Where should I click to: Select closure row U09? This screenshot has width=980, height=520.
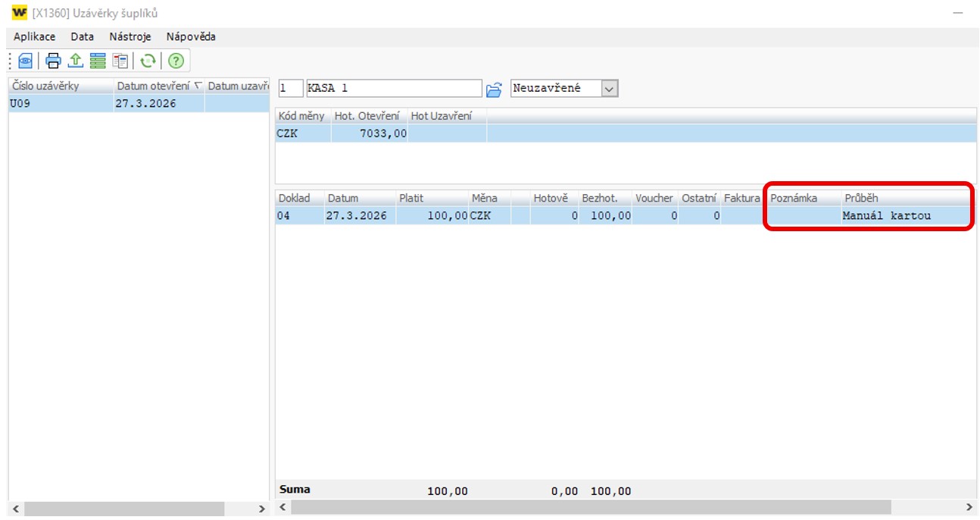point(61,104)
